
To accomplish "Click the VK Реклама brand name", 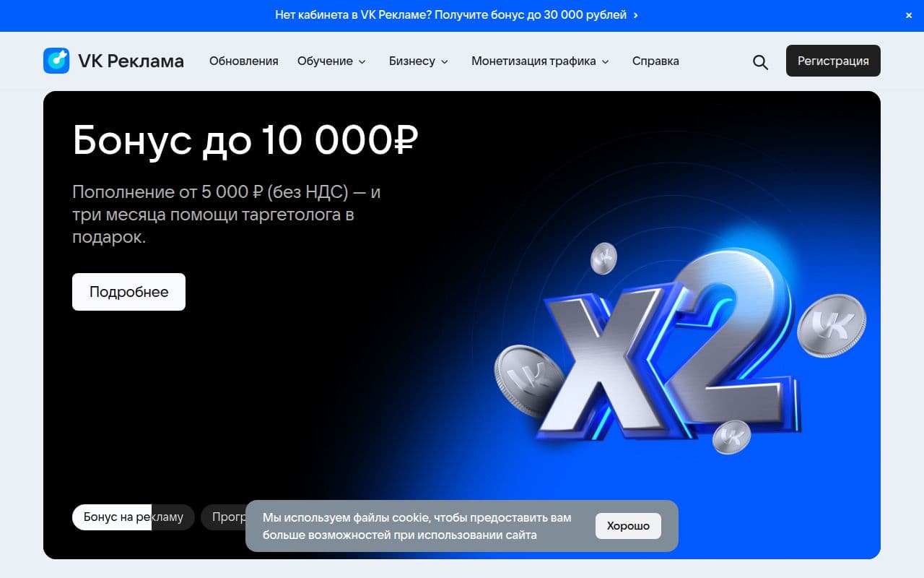I will (131, 61).
